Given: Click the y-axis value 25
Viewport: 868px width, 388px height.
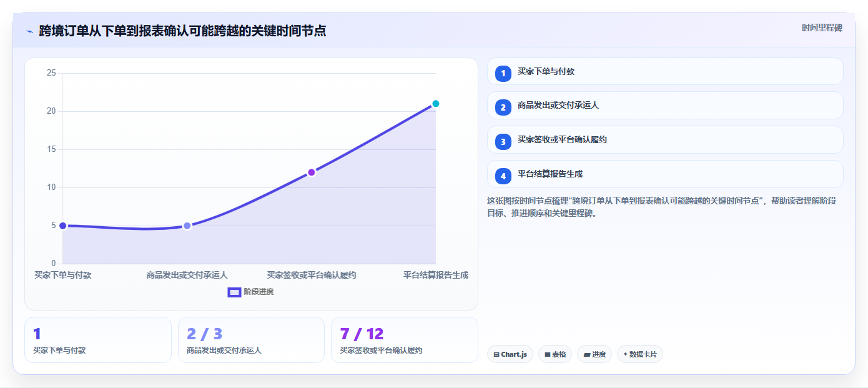Looking at the screenshot, I should (51, 73).
